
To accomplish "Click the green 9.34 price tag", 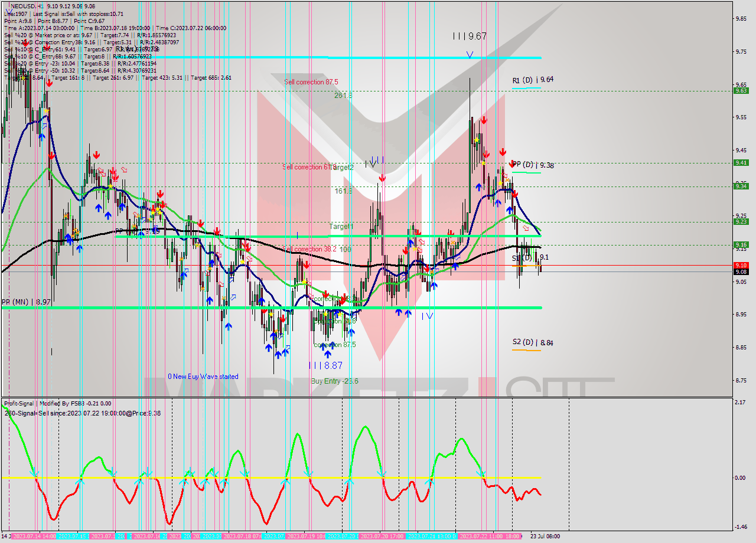I will (741, 186).
